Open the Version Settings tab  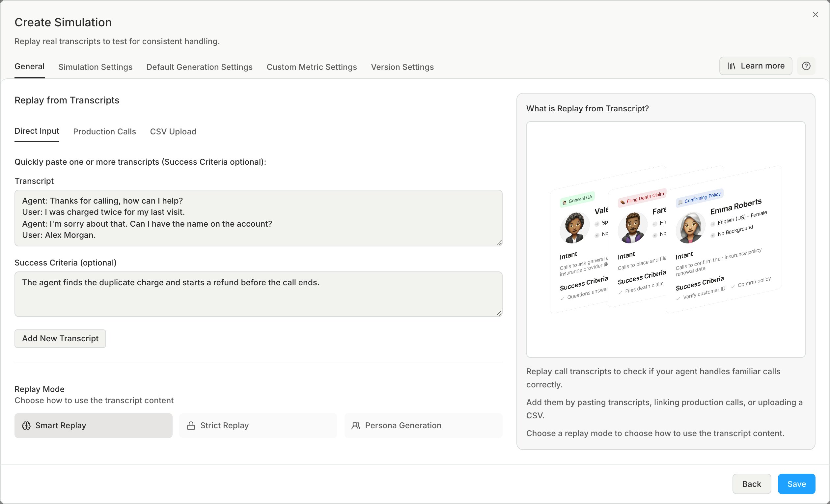pyautogui.click(x=402, y=67)
